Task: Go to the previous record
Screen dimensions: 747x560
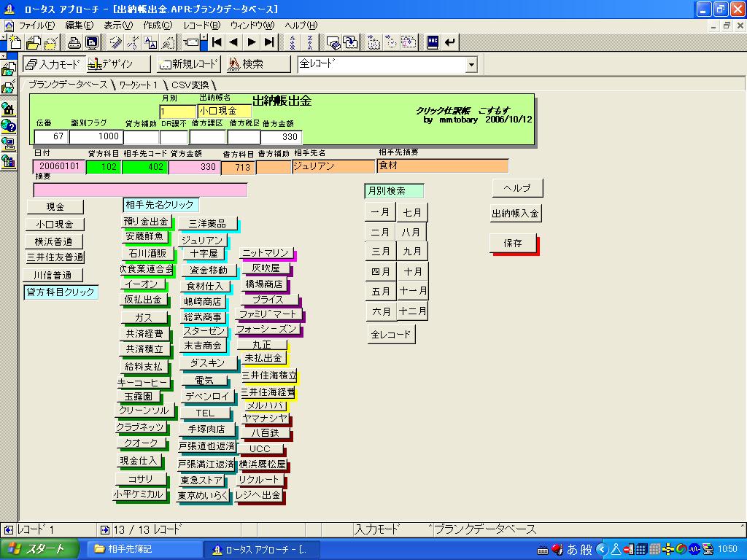Action: (234, 42)
